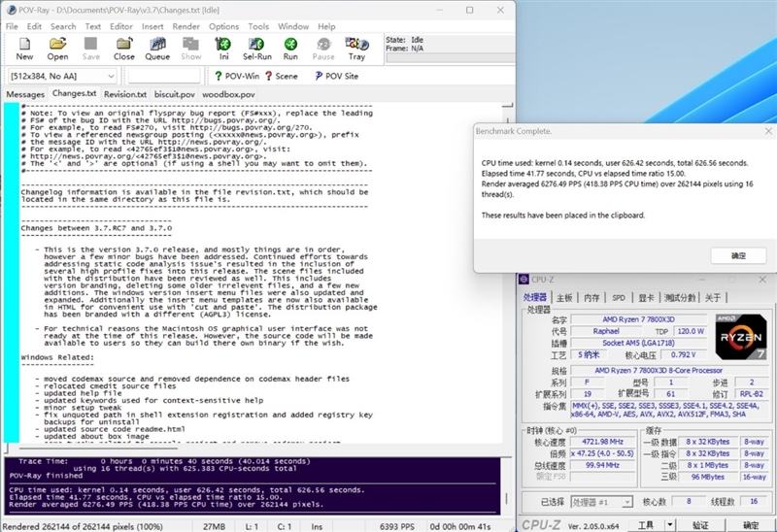The height and width of the screenshot is (532, 777).
Task: Click the 27MB memory status bar entry
Action: tap(214, 526)
